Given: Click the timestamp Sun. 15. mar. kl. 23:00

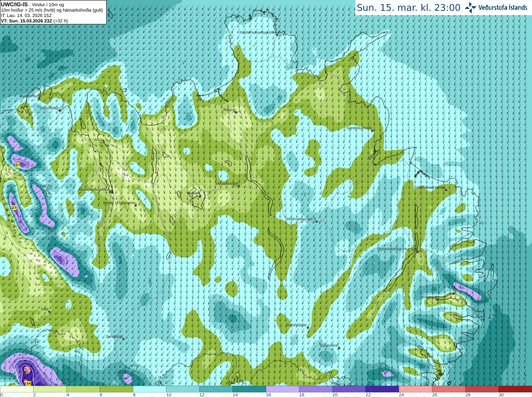Looking at the screenshot, I should [409, 7].
